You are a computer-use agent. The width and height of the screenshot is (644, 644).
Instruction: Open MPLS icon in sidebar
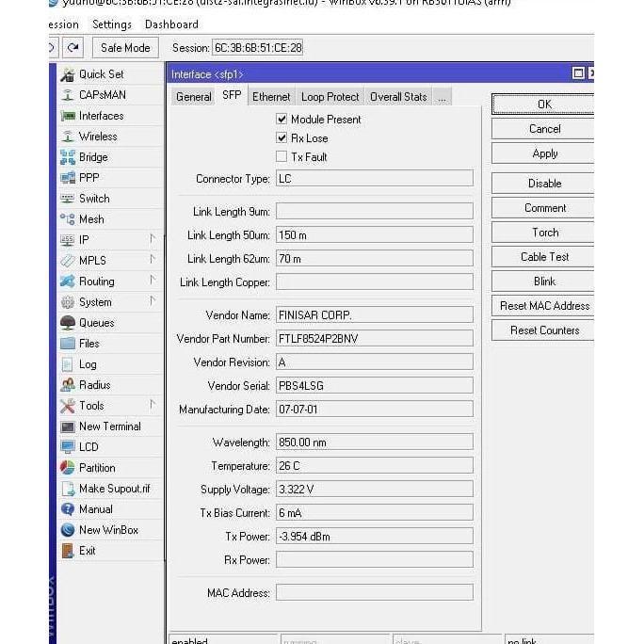(x=68, y=261)
